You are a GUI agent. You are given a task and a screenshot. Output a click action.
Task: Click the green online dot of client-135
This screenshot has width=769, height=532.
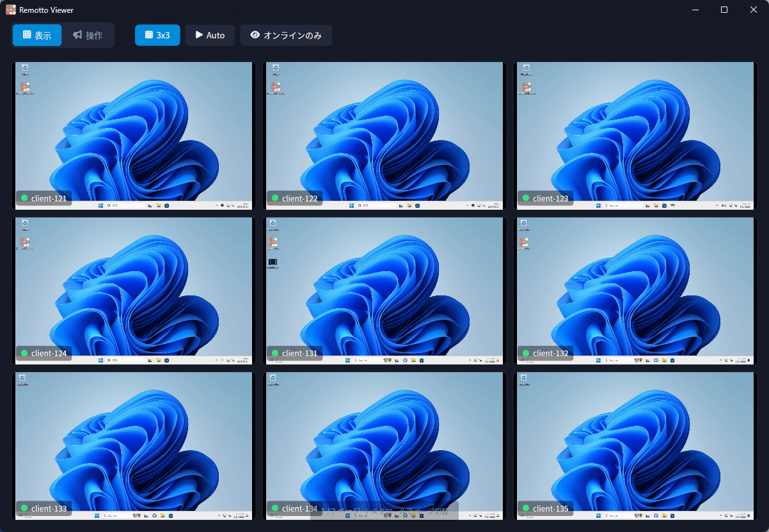point(526,509)
